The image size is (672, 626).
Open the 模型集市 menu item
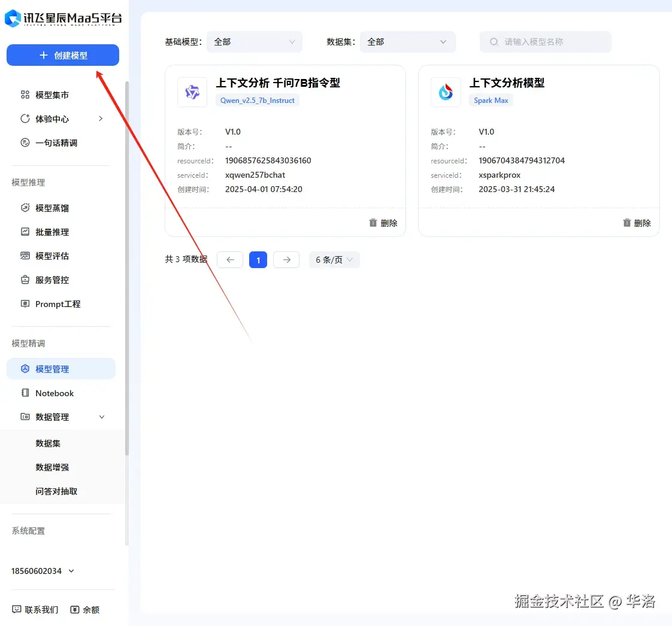tap(52, 95)
